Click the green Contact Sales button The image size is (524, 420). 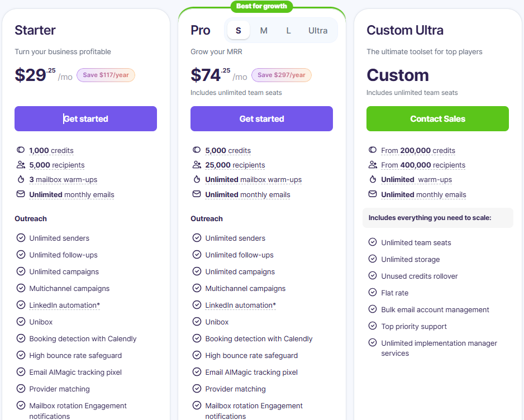437,119
